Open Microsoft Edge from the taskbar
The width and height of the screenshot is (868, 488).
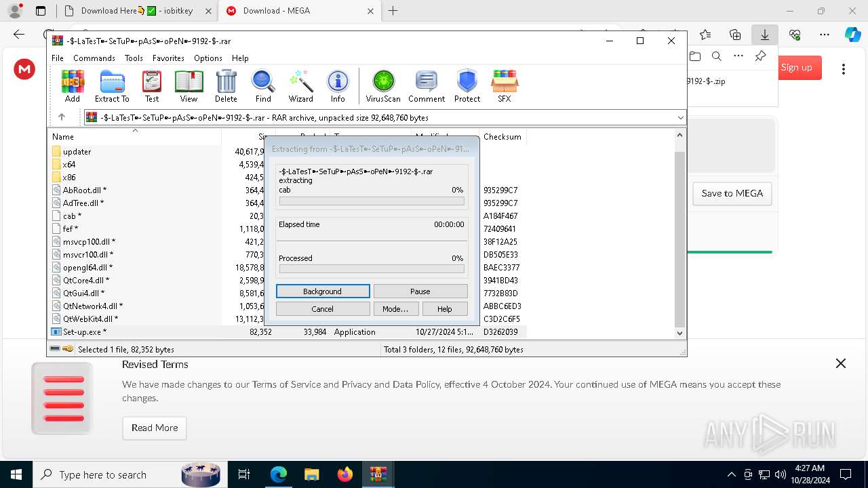(x=279, y=474)
